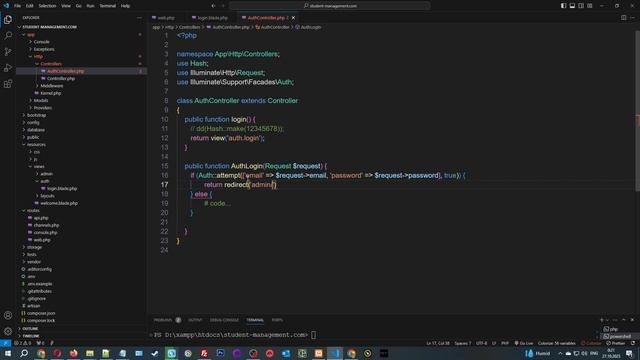Open the File menu

coord(17,6)
